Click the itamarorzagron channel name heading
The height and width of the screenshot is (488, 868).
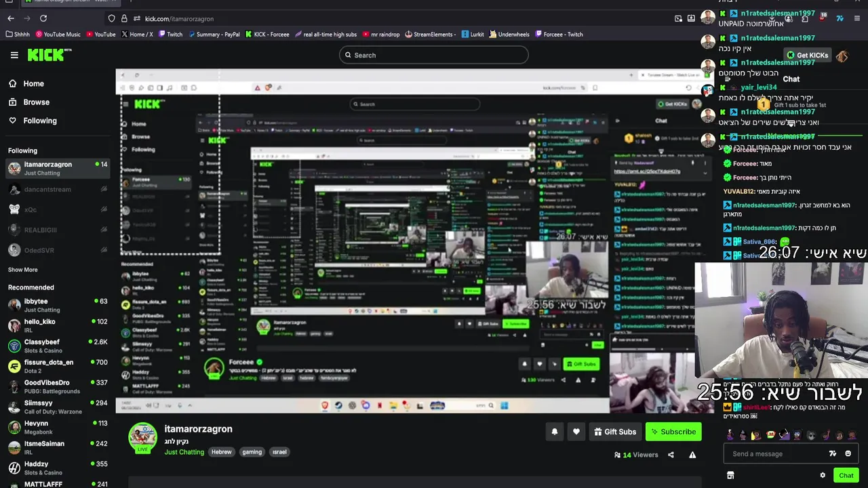198,429
